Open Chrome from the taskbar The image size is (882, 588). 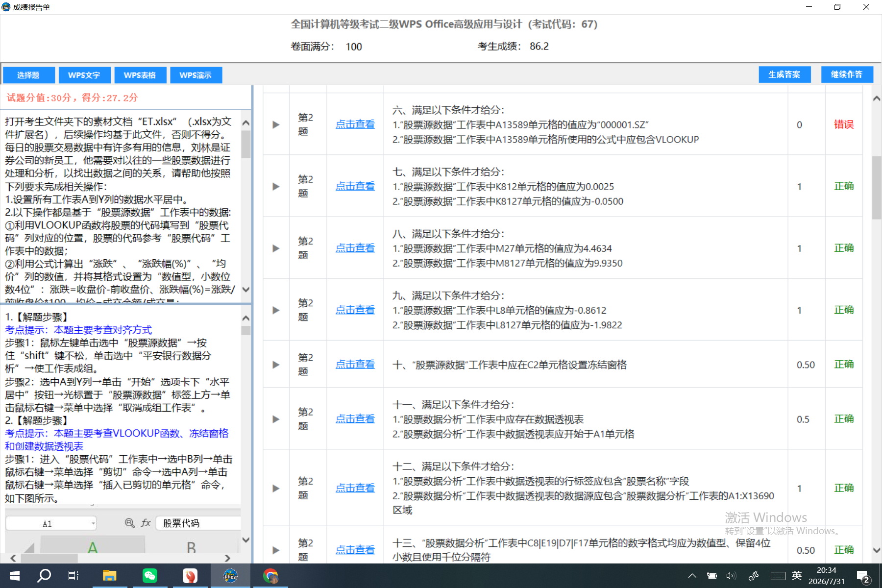(x=270, y=576)
